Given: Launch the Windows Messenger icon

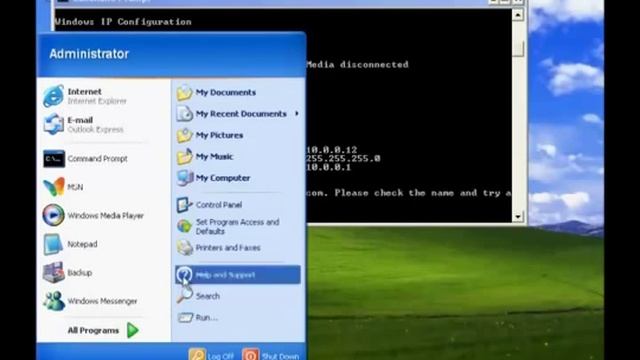Looking at the screenshot, I should point(53,301).
